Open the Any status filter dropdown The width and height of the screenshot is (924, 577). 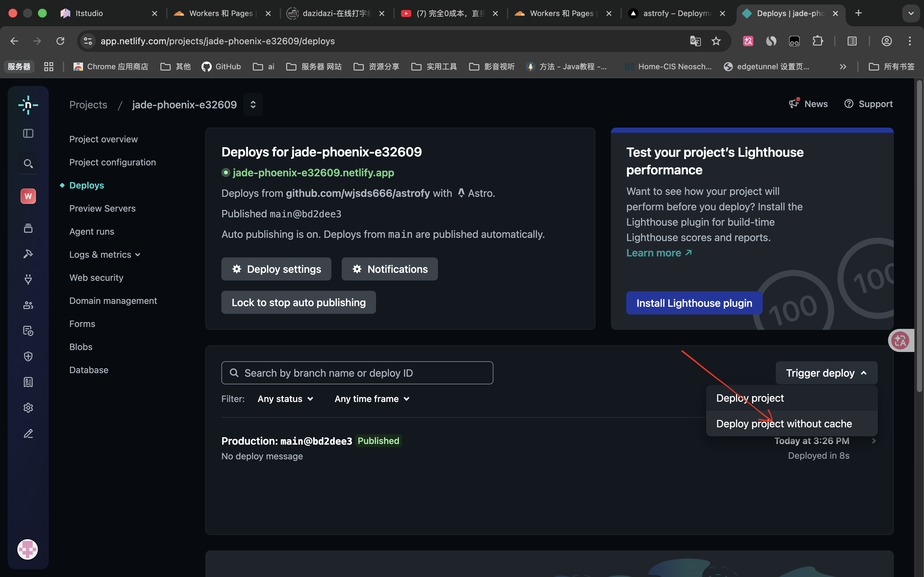(285, 399)
